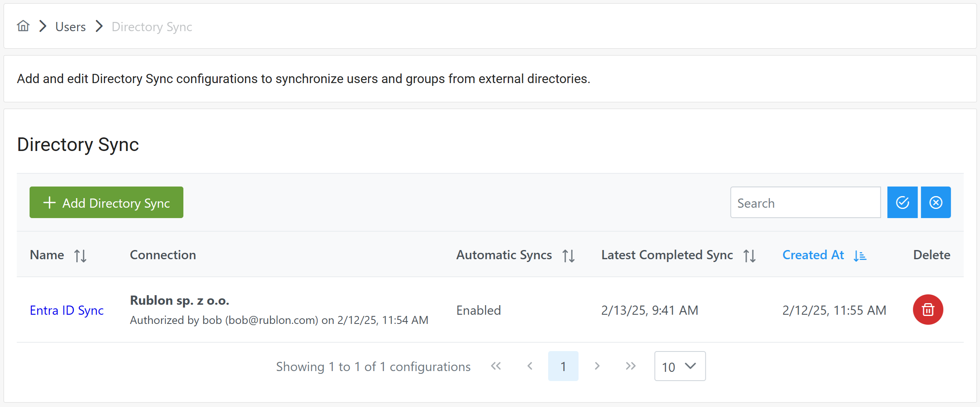The image size is (980, 407).
Task: Select Directory Sync breadcrumb item
Action: (152, 27)
